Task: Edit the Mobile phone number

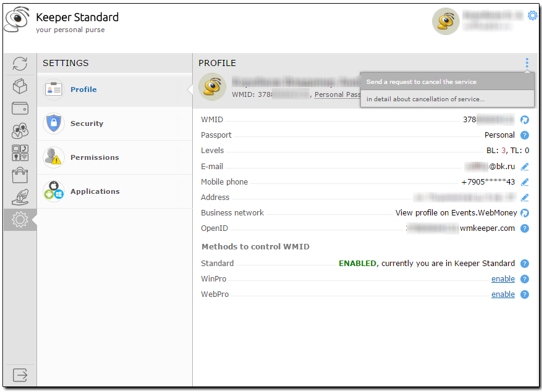Action: click(525, 182)
